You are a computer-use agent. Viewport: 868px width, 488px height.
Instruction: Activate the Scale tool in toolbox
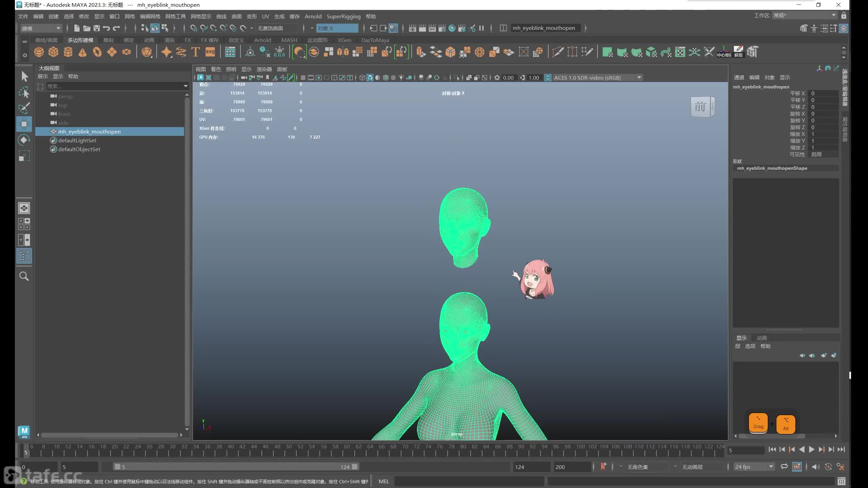[x=24, y=156]
